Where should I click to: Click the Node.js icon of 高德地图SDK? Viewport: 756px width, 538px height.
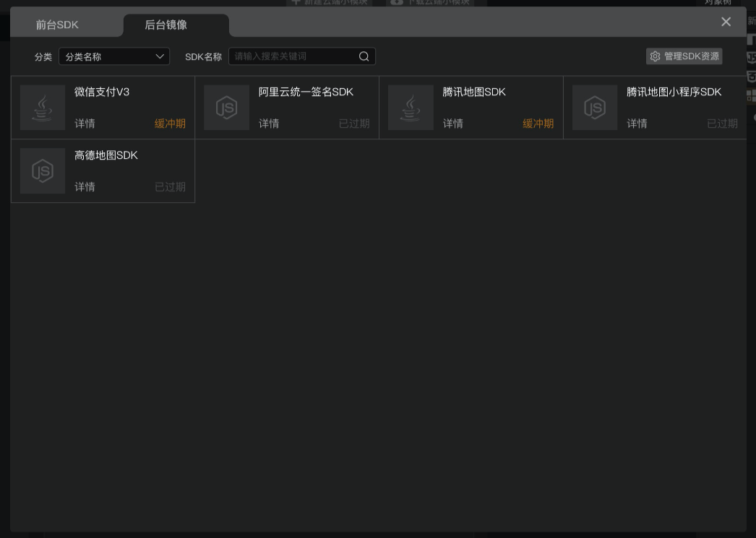click(x=43, y=171)
